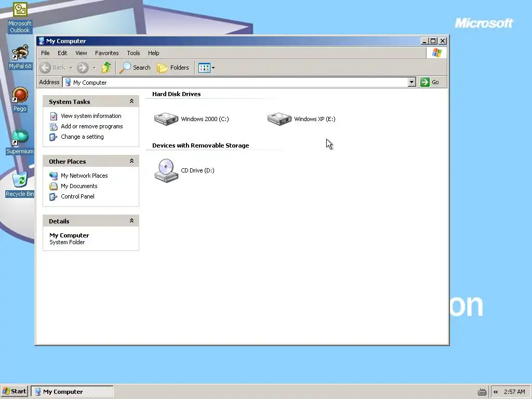Click the Back arrow button
This screenshot has width=532, height=399.
[x=45, y=68]
